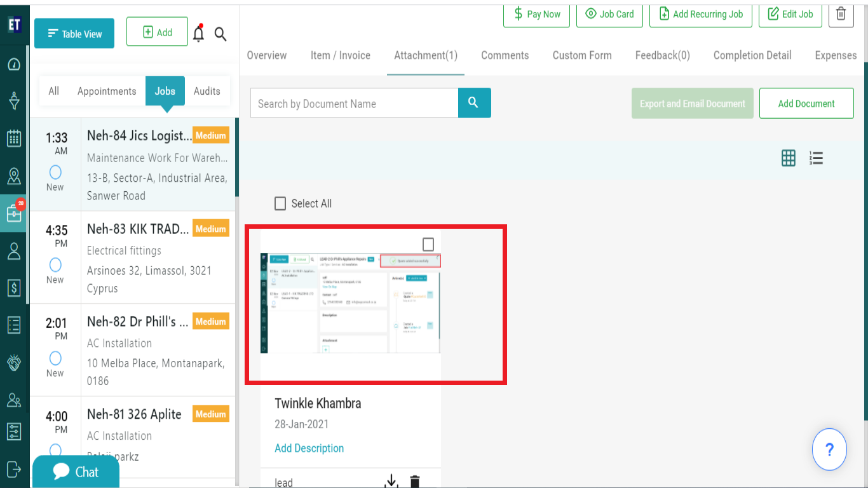Go to the Overview tab

[267, 55]
